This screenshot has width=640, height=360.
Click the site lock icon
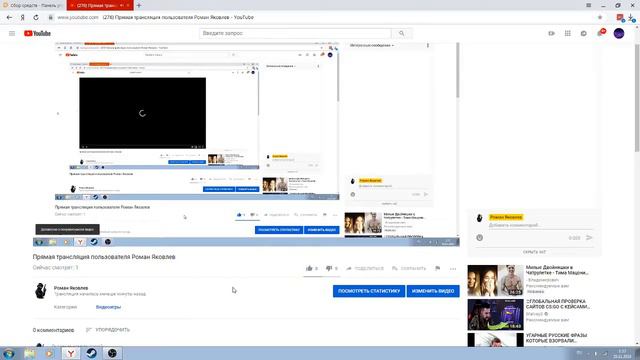click(x=51, y=18)
